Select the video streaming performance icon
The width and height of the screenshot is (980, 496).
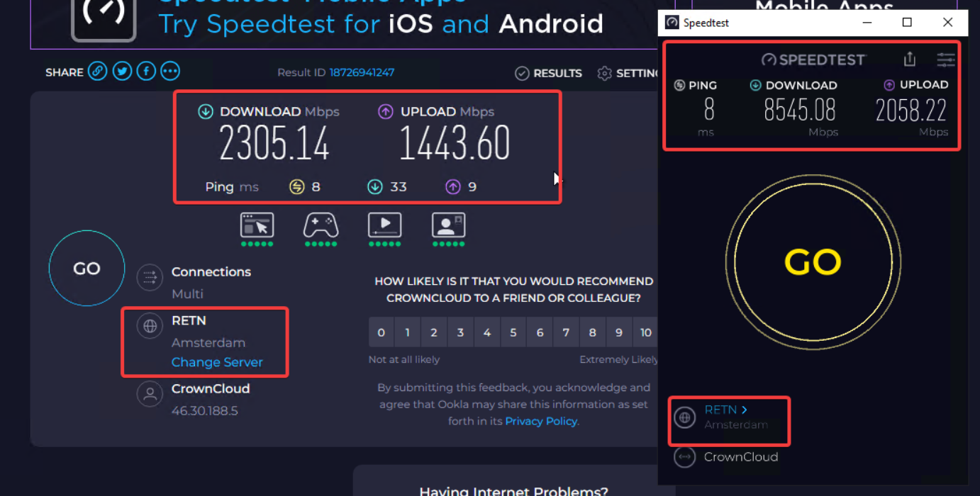pos(384,225)
